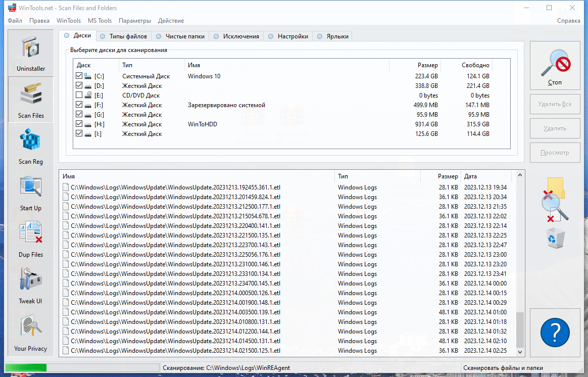Image resolution: width=588 pixels, height=377 pixels.
Task: Sort results by the Тип column header
Action: tap(378, 176)
